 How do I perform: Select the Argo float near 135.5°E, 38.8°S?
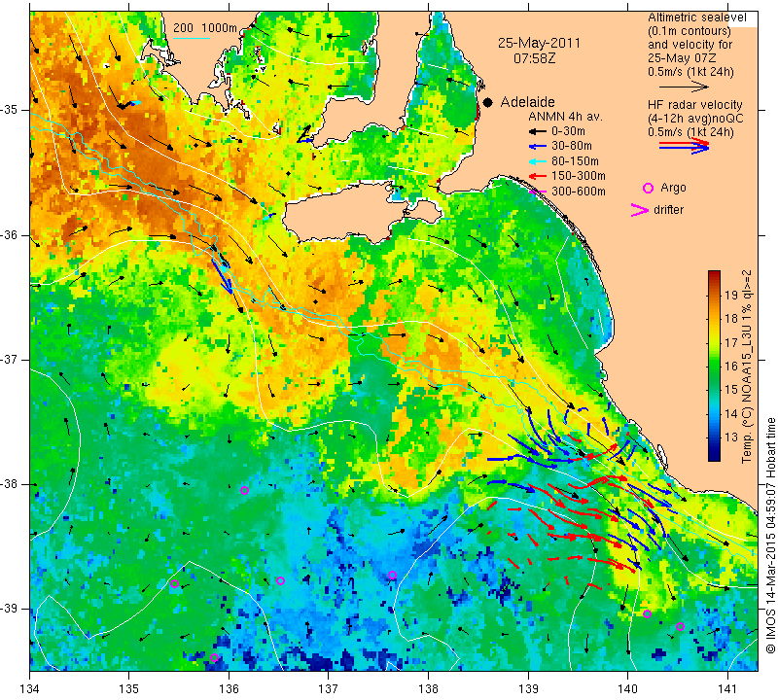tap(175, 584)
